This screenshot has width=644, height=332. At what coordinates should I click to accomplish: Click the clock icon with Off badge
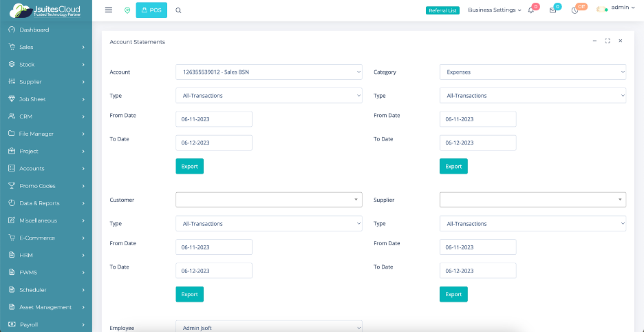coord(575,10)
